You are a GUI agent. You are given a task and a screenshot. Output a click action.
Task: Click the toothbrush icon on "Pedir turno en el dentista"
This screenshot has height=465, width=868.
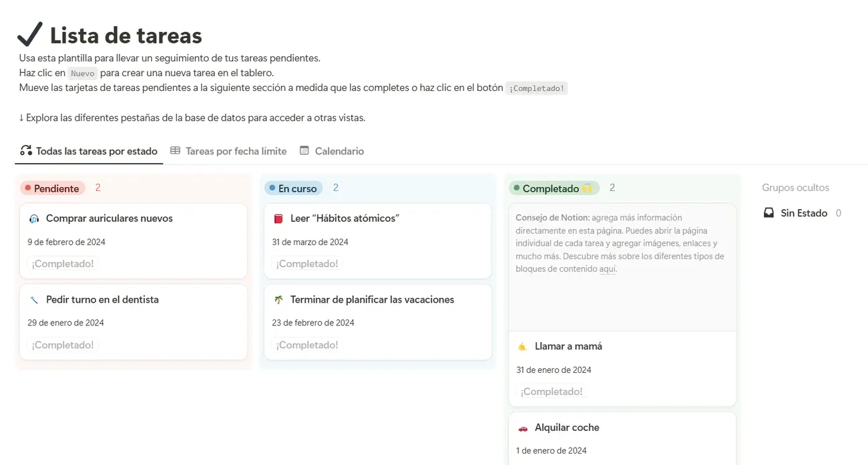(x=33, y=299)
